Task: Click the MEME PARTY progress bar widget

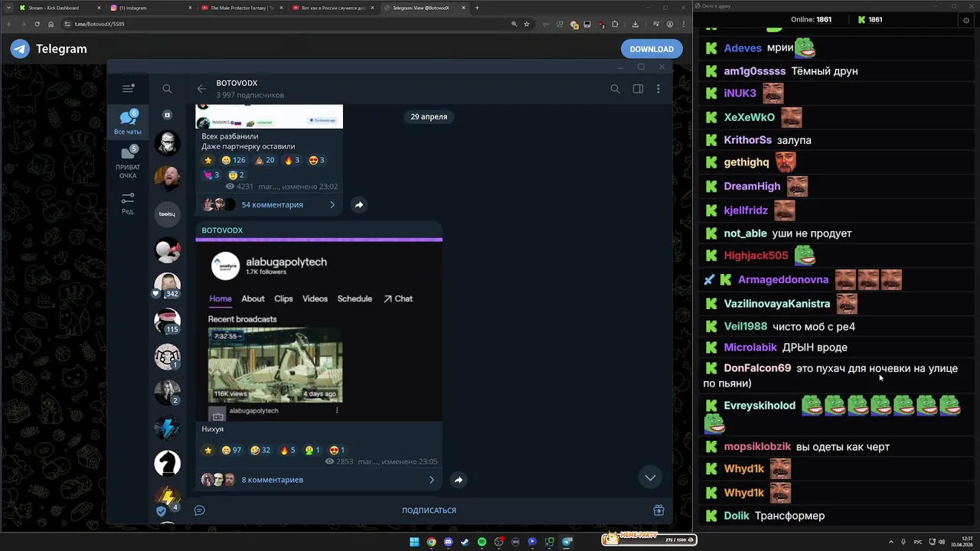Action: (648, 539)
